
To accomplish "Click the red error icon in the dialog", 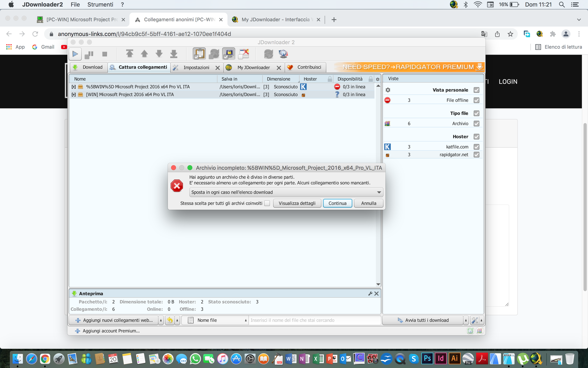I will 177,186.
